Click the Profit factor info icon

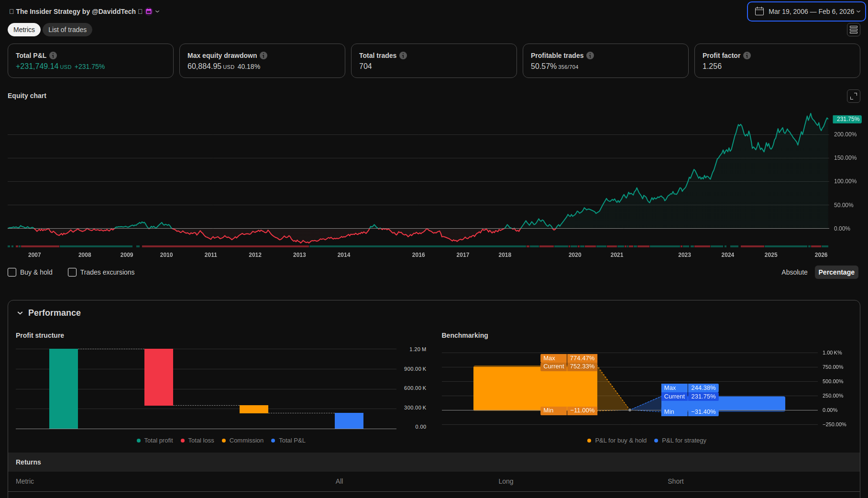tap(747, 55)
